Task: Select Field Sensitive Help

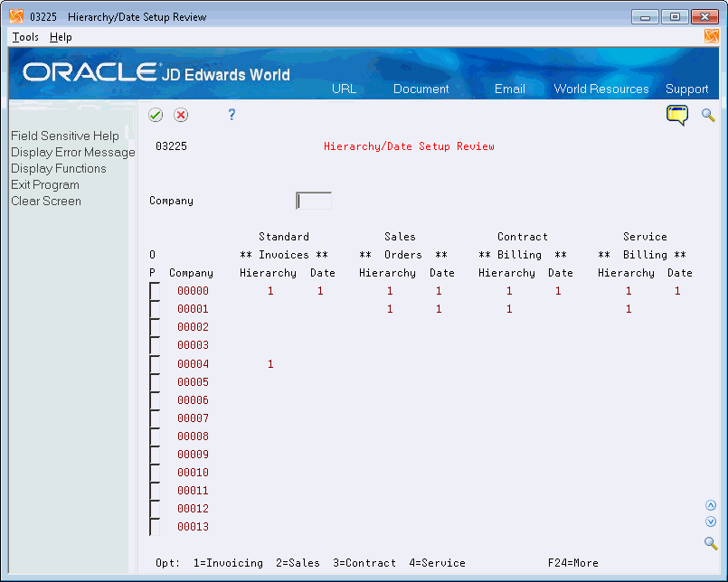Action: (x=65, y=136)
